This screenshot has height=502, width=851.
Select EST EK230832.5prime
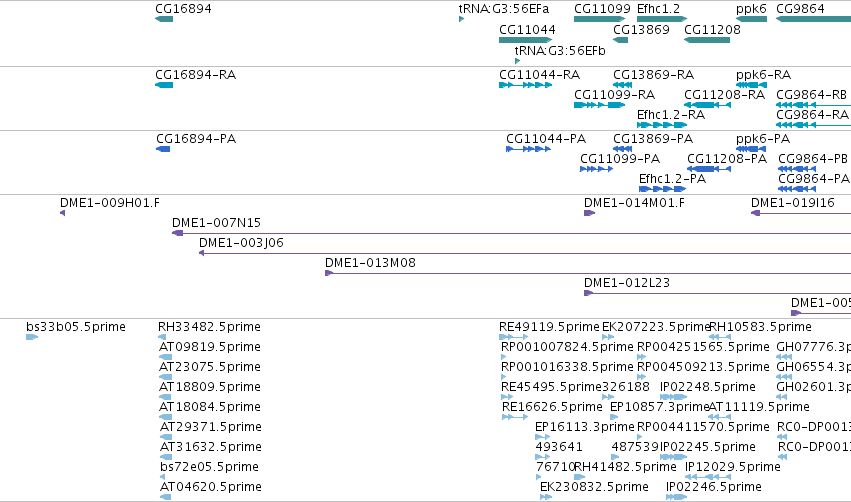tap(594, 487)
